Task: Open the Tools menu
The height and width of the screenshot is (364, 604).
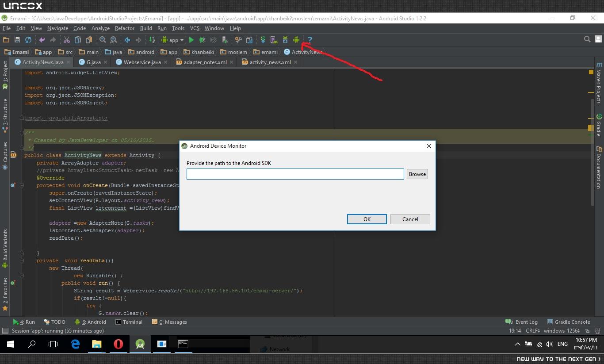Action: tap(178, 28)
